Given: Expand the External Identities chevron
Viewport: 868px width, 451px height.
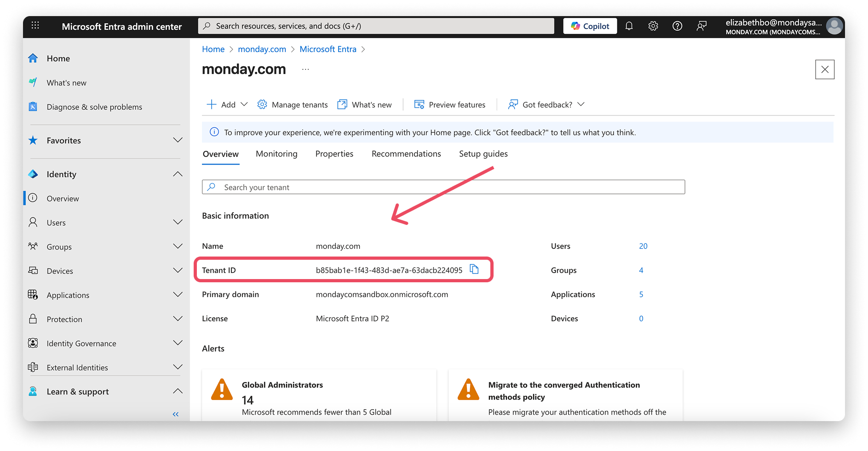Looking at the screenshot, I should [178, 367].
